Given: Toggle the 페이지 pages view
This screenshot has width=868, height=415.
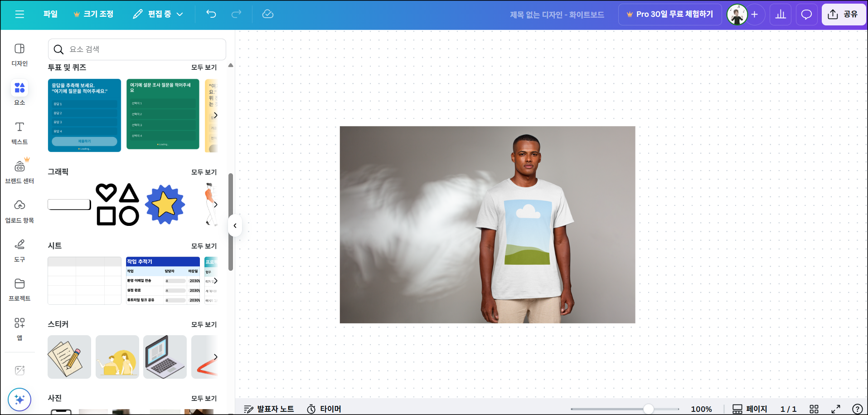Looking at the screenshot, I should (750, 409).
